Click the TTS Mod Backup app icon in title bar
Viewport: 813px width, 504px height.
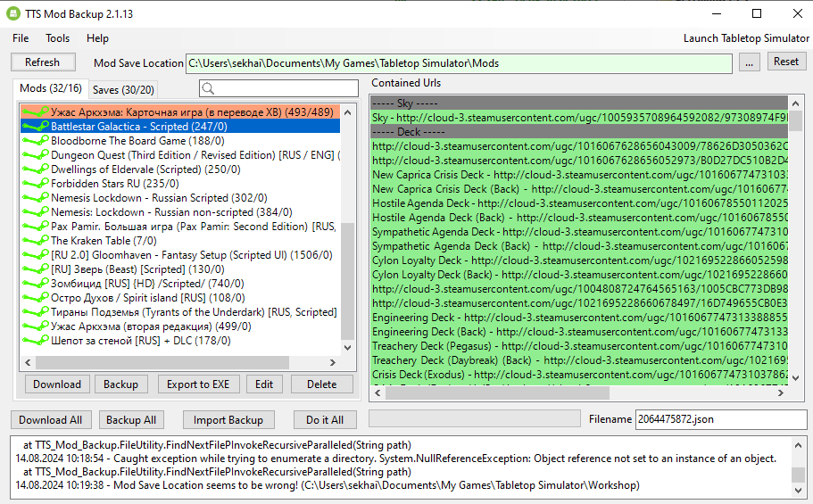13,13
